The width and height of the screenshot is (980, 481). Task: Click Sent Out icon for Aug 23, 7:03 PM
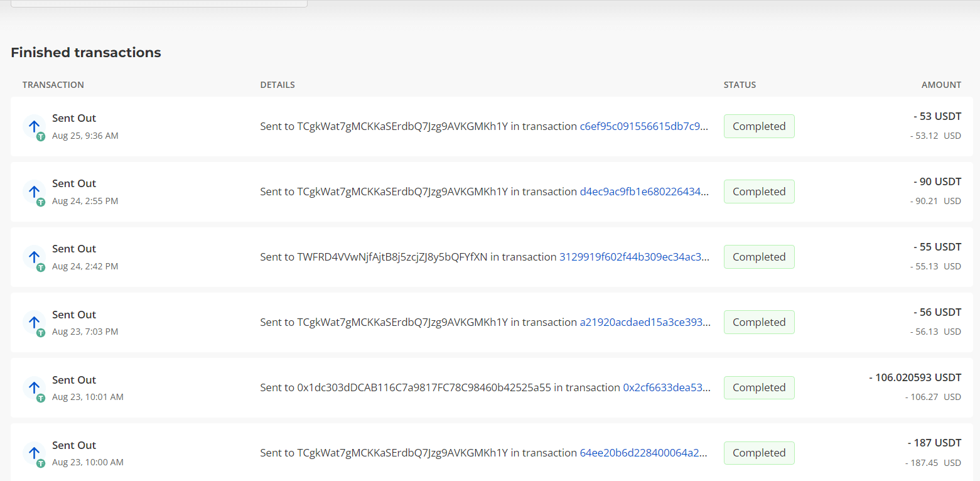(34, 322)
